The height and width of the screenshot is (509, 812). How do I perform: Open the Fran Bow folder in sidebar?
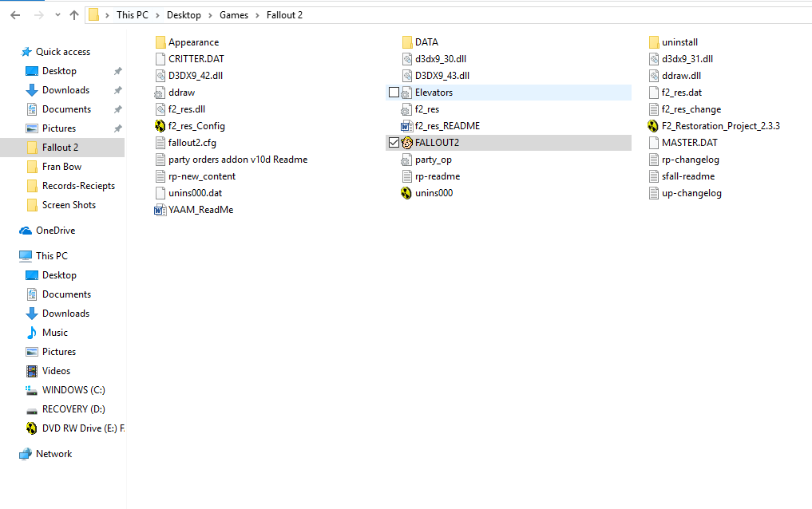coord(61,167)
